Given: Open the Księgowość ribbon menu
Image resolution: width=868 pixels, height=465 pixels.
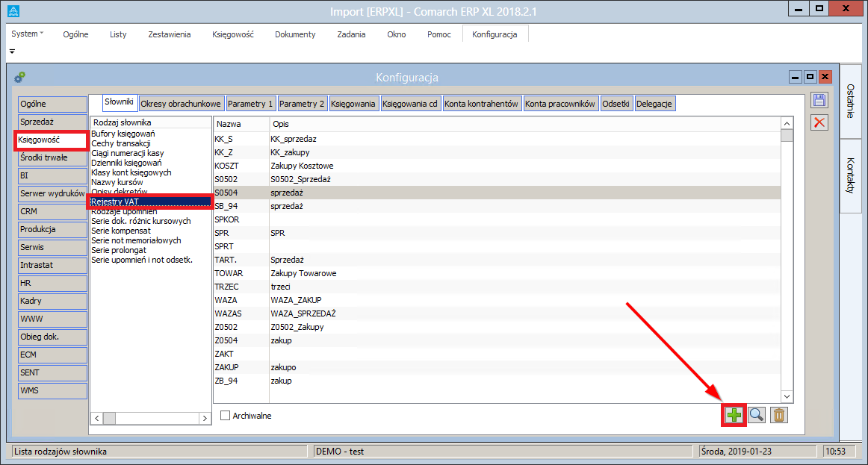Looking at the screenshot, I should pyautogui.click(x=232, y=34).
